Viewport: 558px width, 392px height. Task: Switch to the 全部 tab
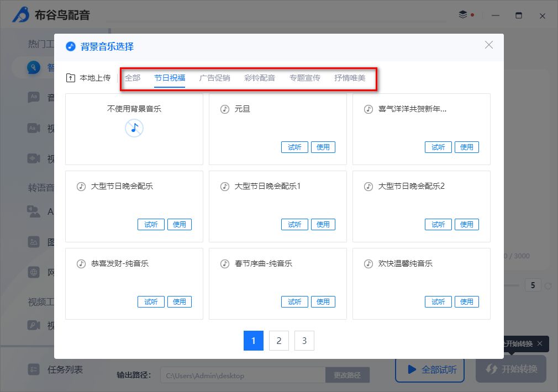133,78
